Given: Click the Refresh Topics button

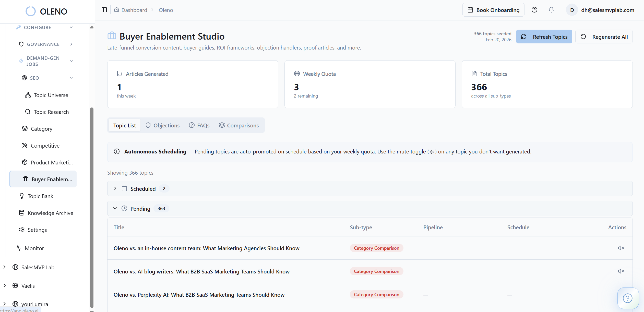Looking at the screenshot, I should pyautogui.click(x=544, y=37).
